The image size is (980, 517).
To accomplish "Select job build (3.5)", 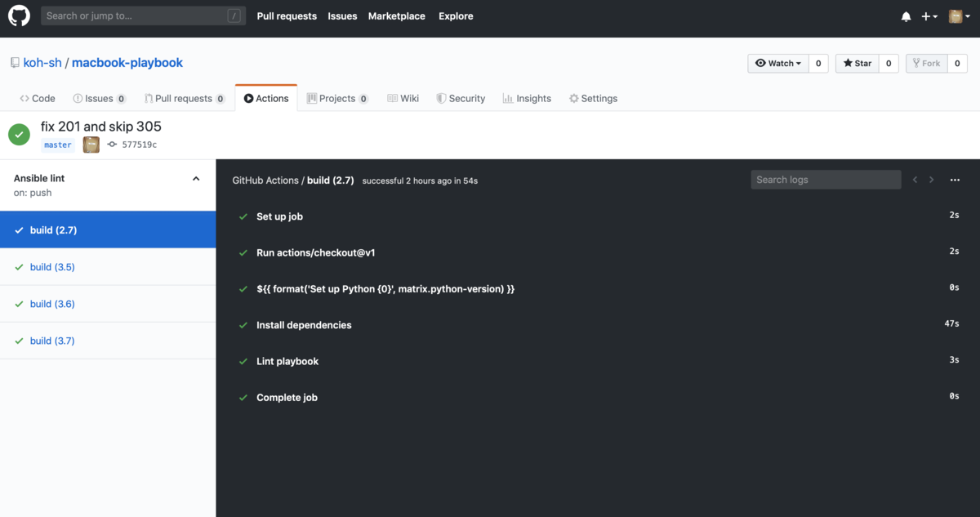I will point(108,267).
